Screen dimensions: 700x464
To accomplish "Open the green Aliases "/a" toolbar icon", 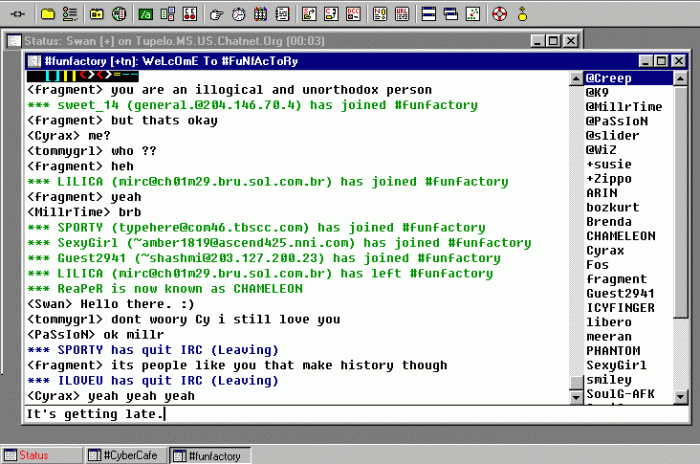I will pyautogui.click(x=146, y=14).
